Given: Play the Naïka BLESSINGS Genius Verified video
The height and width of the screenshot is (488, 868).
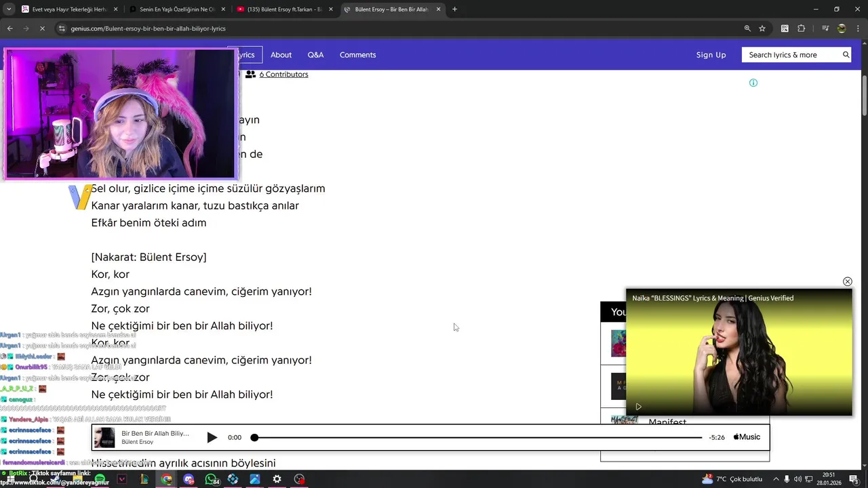Looking at the screenshot, I should tap(638, 407).
